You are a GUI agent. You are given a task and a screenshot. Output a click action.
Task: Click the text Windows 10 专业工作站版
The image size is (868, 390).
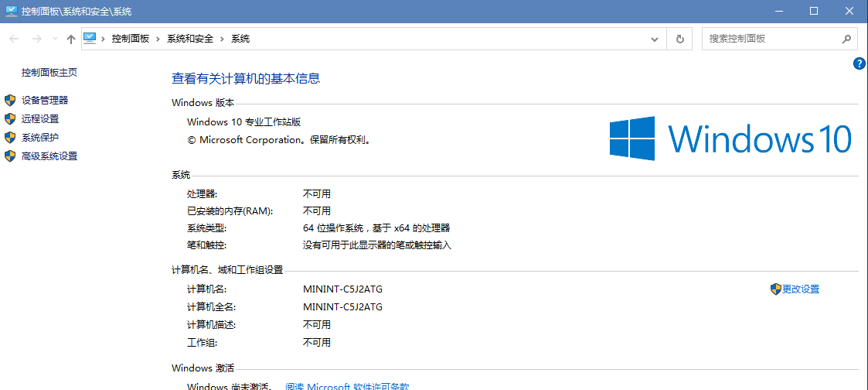243,122
